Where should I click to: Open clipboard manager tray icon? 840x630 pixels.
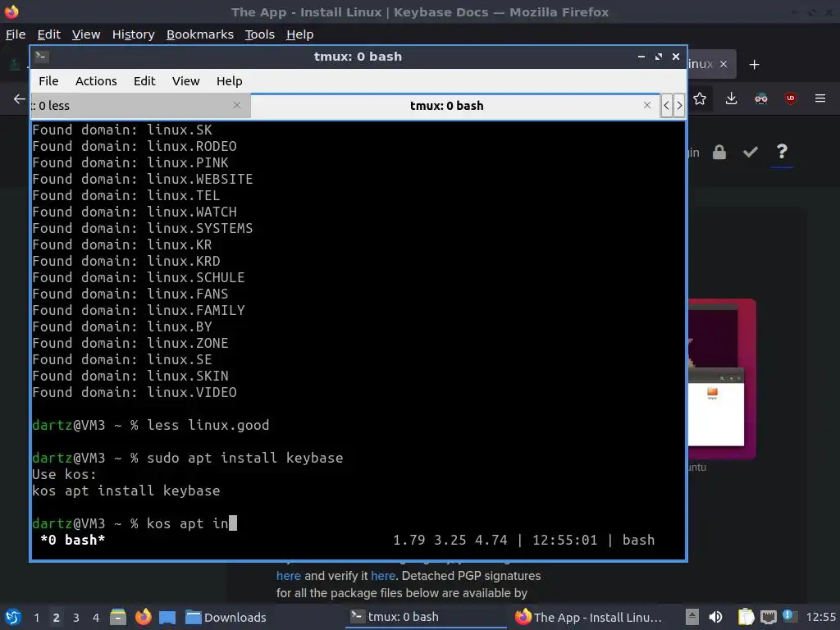pyautogui.click(x=746, y=617)
